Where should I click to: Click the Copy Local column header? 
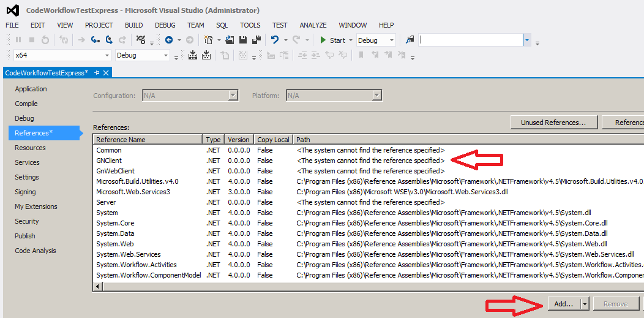click(x=273, y=140)
